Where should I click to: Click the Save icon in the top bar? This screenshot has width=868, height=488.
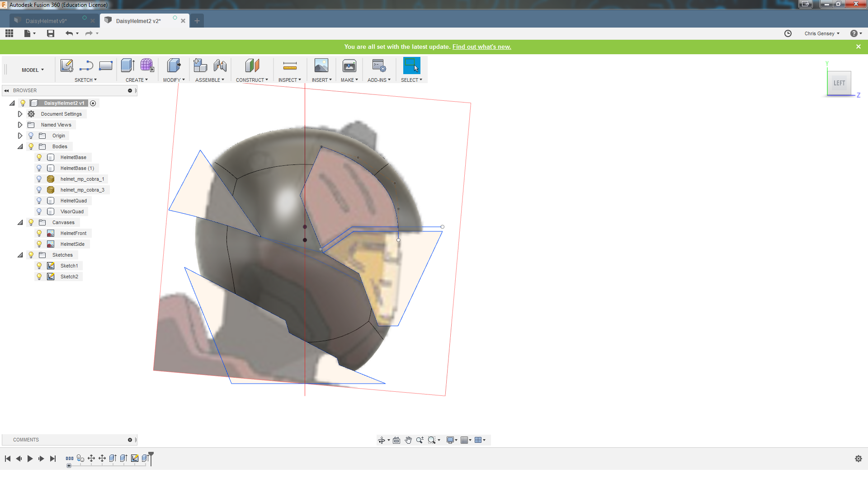point(51,33)
